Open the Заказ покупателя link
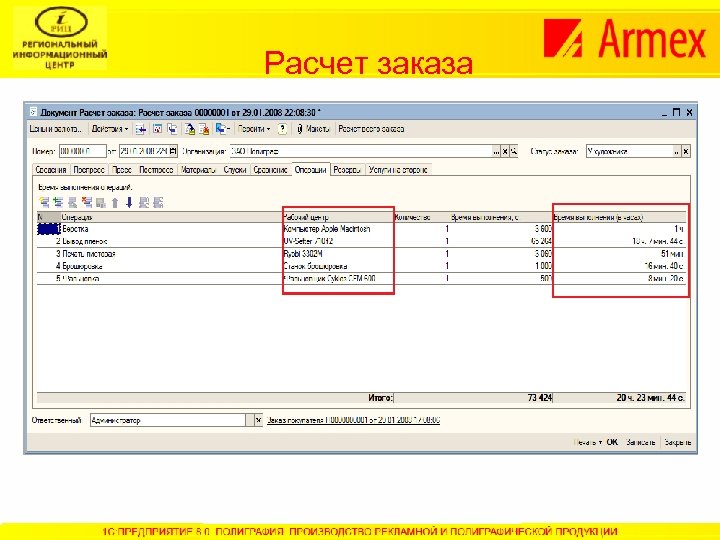The height and width of the screenshot is (540, 720). pyautogui.click(x=353, y=420)
